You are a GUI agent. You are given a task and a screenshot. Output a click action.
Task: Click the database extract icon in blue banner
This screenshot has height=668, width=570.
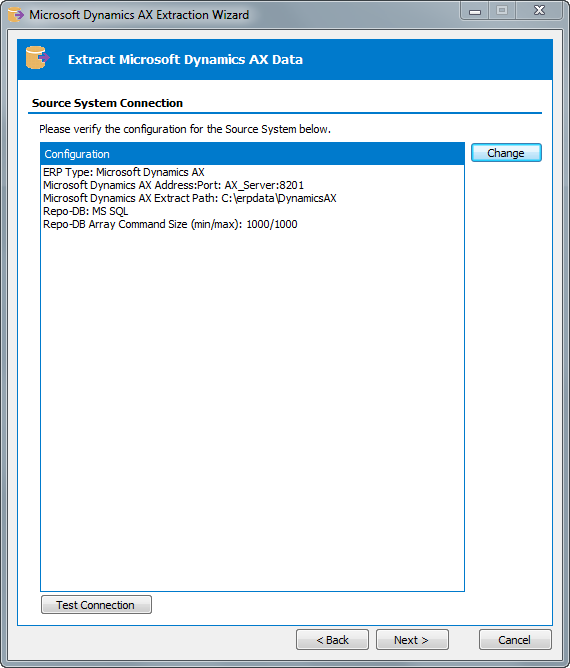tap(37, 58)
